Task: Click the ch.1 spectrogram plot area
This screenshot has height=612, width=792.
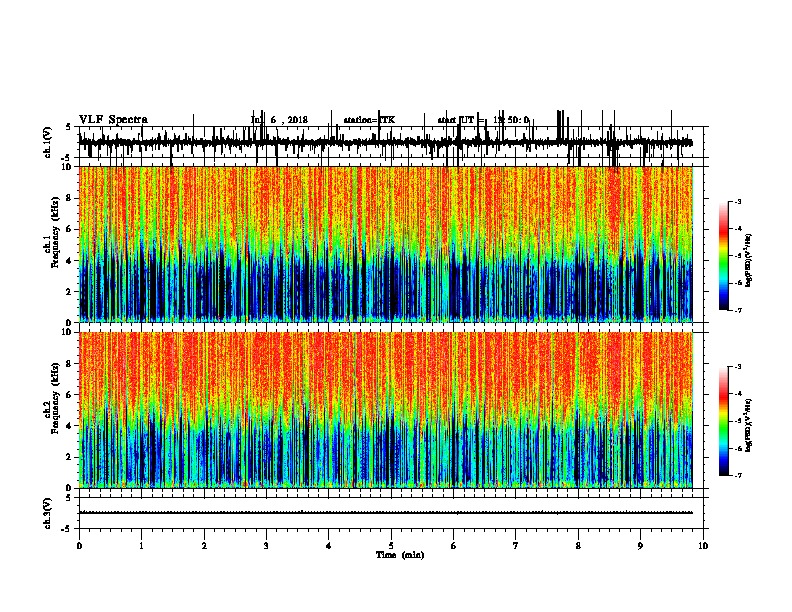Action: tap(386, 244)
